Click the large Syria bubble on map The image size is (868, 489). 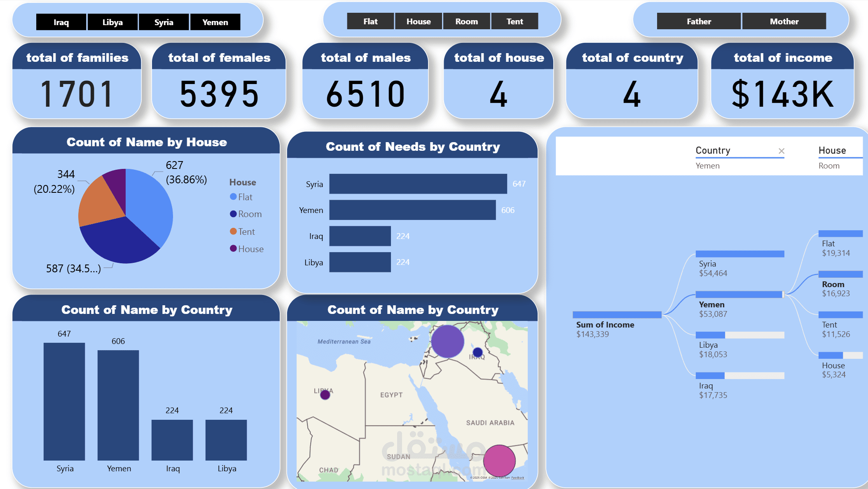tap(447, 342)
